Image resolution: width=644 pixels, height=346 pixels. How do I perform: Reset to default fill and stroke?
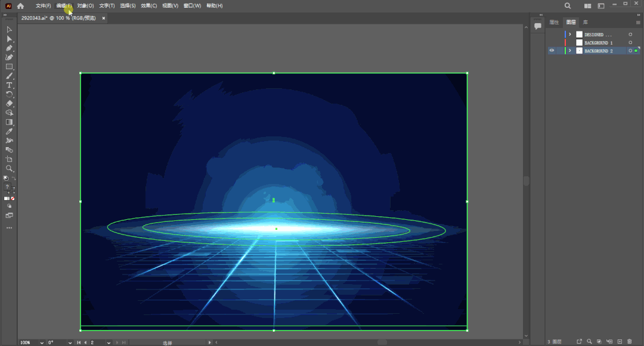pos(6,178)
